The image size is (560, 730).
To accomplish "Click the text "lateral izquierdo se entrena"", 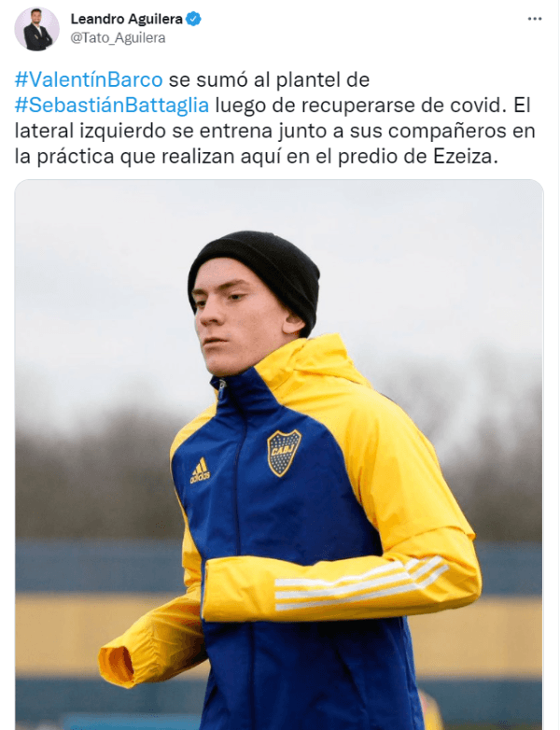I will [144, 132].
